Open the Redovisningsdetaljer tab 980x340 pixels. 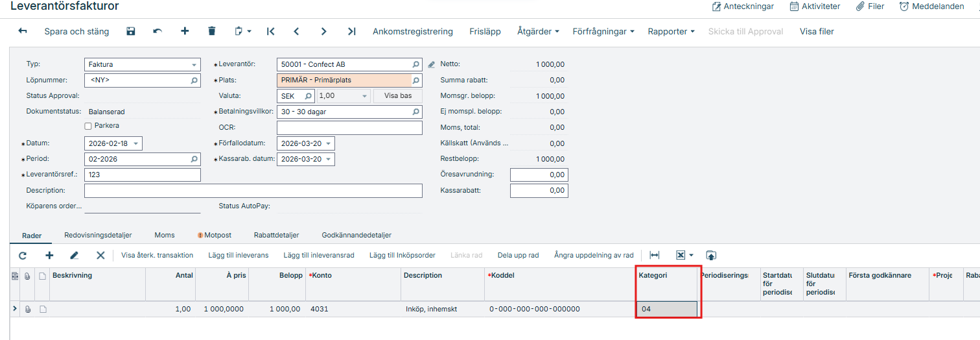coord(98,235)
